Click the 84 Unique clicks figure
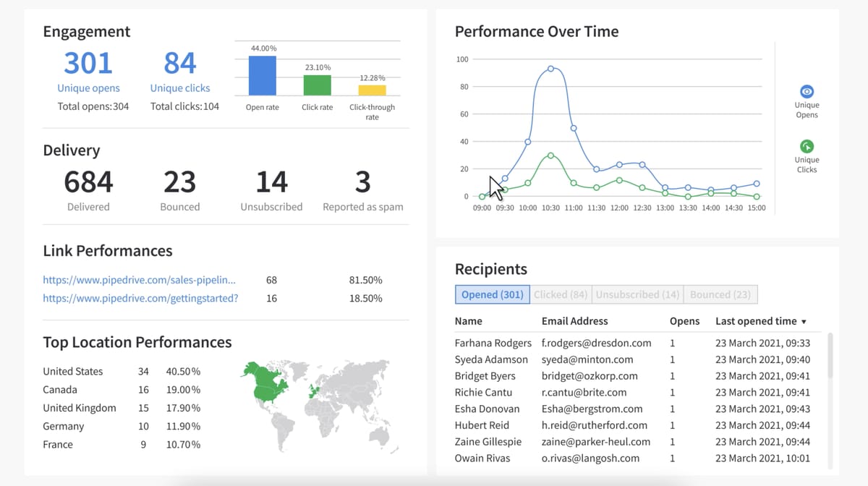Viewport: 868px width, 486px height. (x=179, y=64)
